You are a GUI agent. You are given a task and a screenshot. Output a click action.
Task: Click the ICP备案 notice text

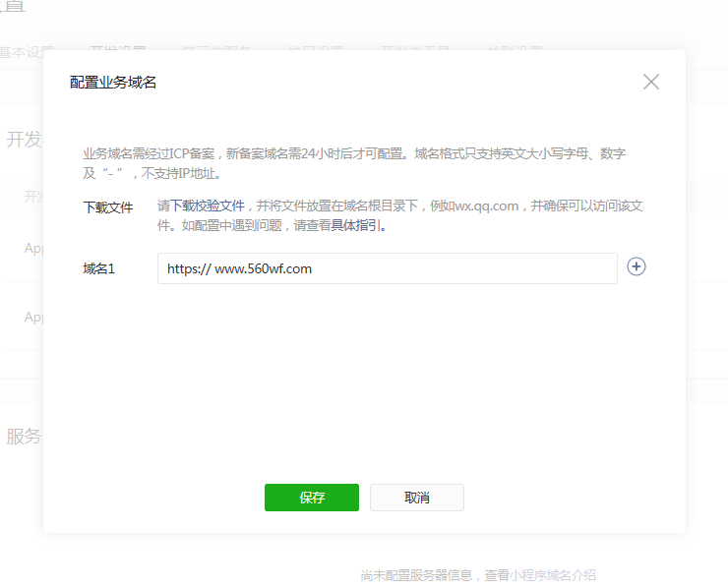coord(354,163)
